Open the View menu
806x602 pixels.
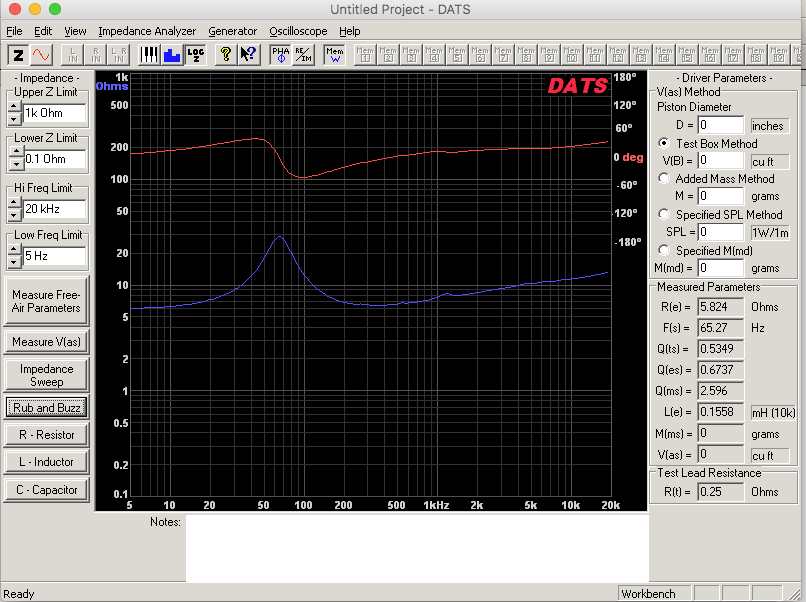tap(75, 31)
